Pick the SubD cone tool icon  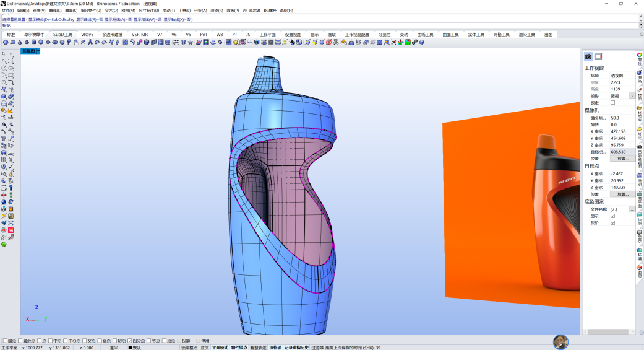(x=20, y=42)
